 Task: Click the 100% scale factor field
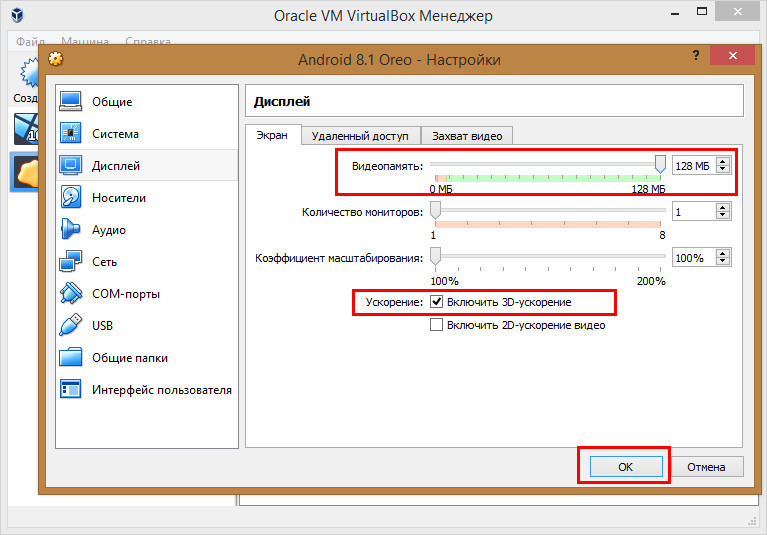(695, 258)
